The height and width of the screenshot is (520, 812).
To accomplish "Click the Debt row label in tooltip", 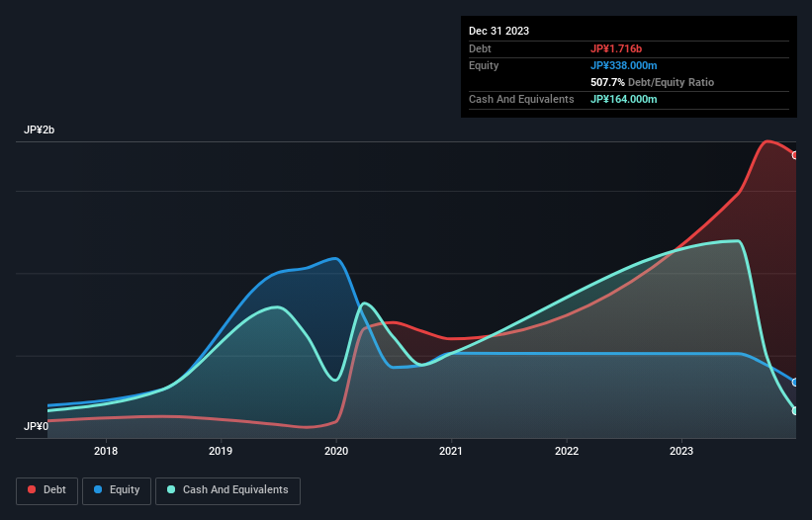I will tap(480, 48).
